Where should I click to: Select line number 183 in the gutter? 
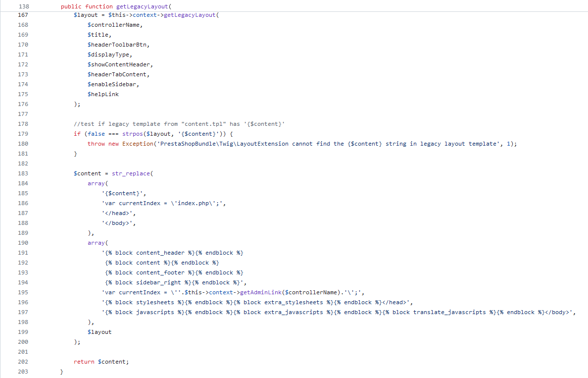tap(23, 173)
